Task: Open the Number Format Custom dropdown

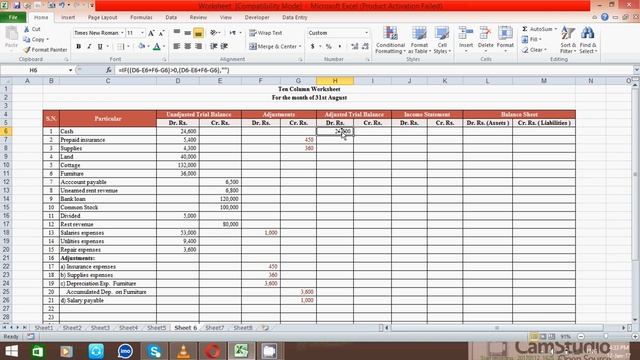Action: (366, 33)
